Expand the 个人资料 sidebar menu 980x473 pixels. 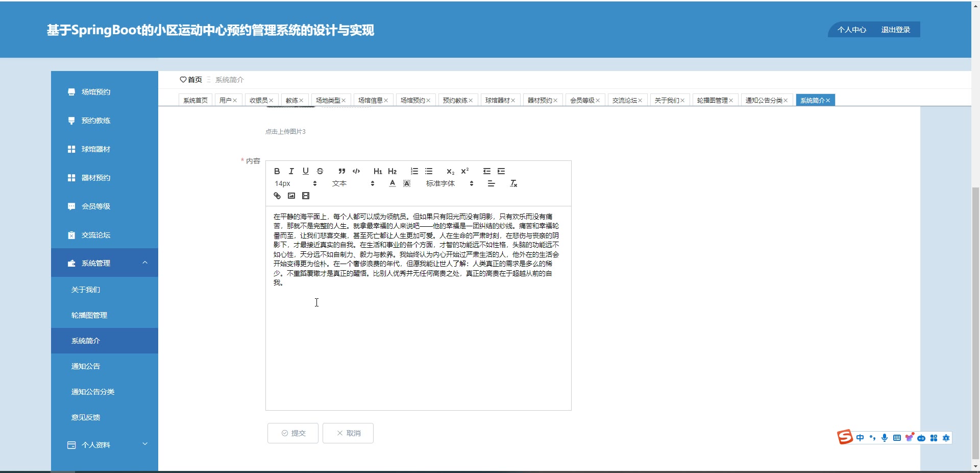pos(105,445)
